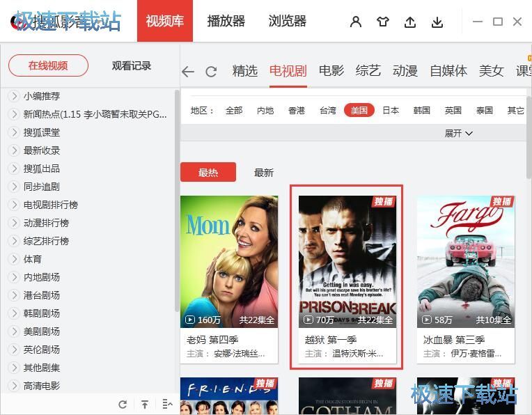The height and width of the screenshot is (415, 532).
Task: Expand the 最新收录 list item
Action: click(13, 150)
